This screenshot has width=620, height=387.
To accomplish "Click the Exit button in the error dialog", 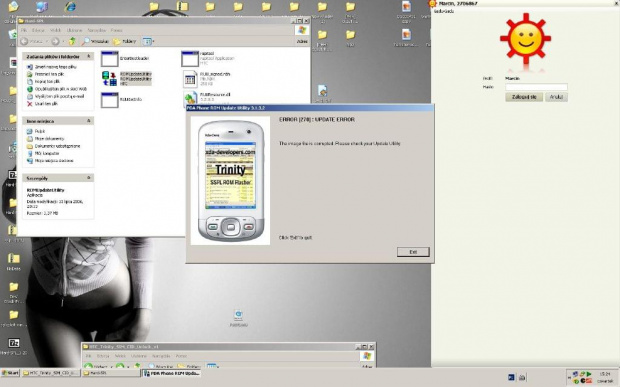I will tap(413, 252).
